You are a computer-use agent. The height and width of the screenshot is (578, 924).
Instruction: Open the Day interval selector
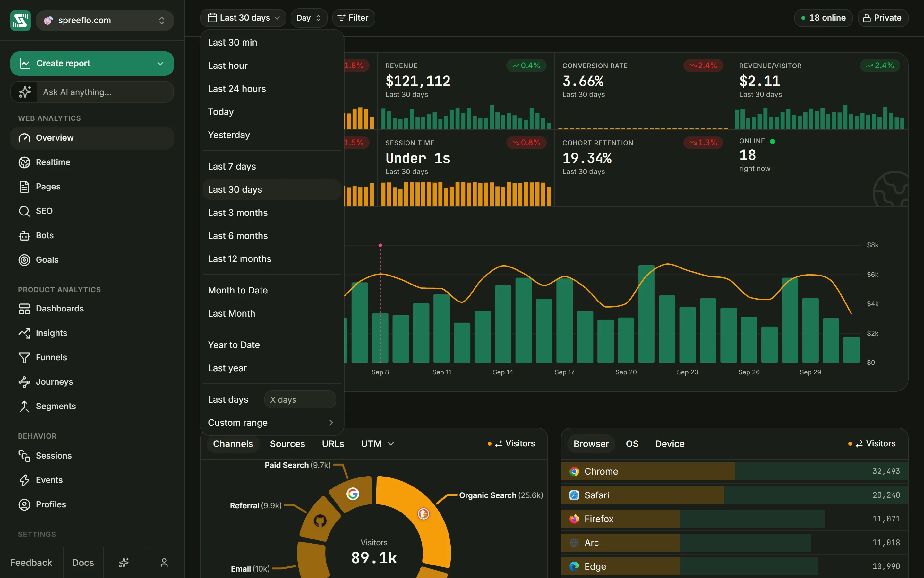(309, 18)
